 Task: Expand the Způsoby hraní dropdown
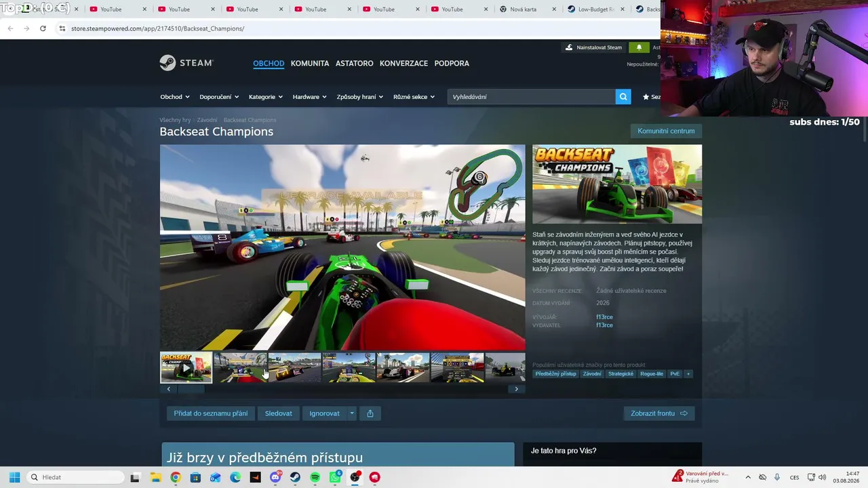point(360,97)
